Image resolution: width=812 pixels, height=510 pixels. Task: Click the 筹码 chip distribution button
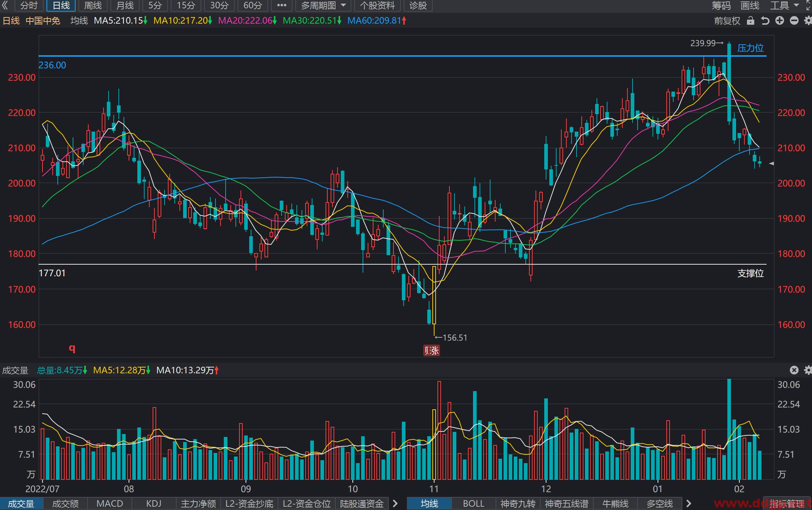(721, 5)
